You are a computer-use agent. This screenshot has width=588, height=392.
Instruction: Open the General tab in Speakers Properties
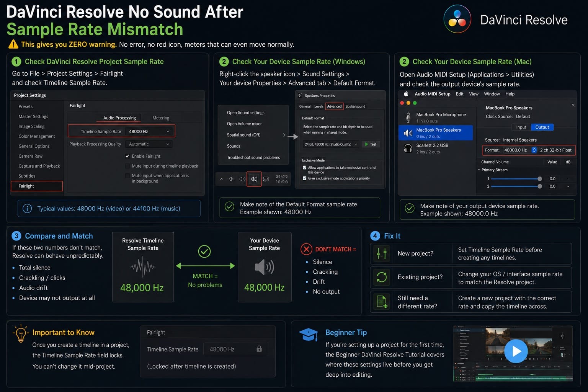tap(305, 106)
